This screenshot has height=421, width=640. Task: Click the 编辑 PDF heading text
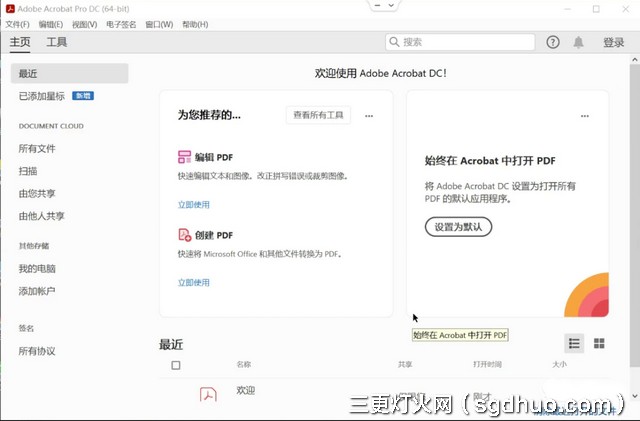tap(213, 157)
